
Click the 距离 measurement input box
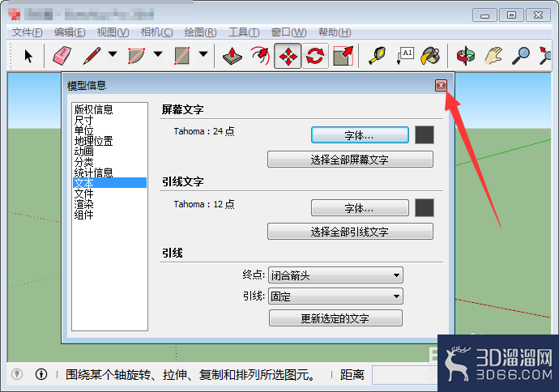coord(404,374)
